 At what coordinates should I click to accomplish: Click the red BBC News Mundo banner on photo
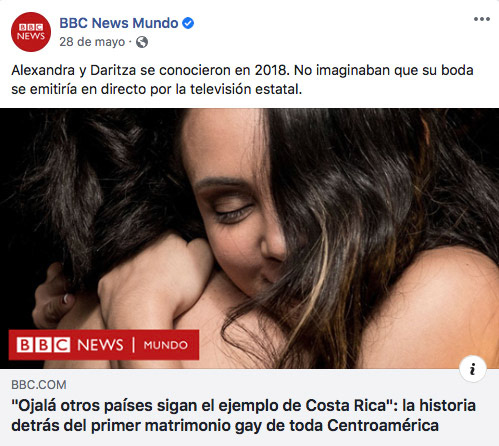[104, 345]
